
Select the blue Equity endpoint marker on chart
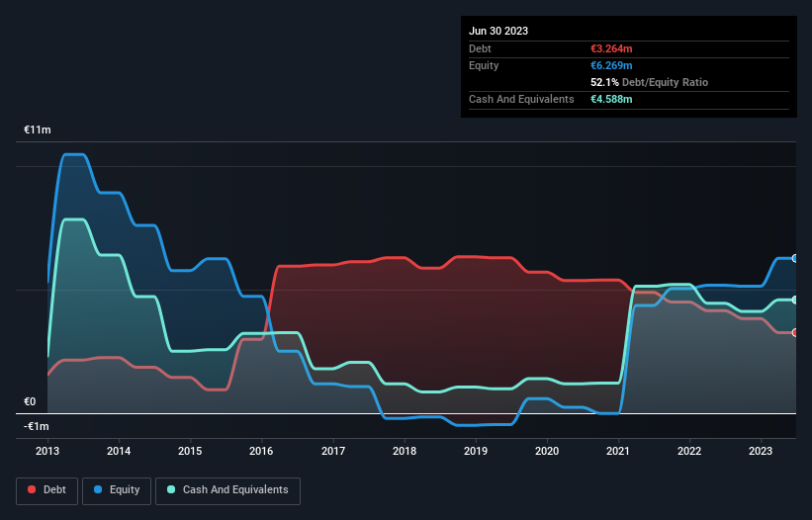point(795,258)
